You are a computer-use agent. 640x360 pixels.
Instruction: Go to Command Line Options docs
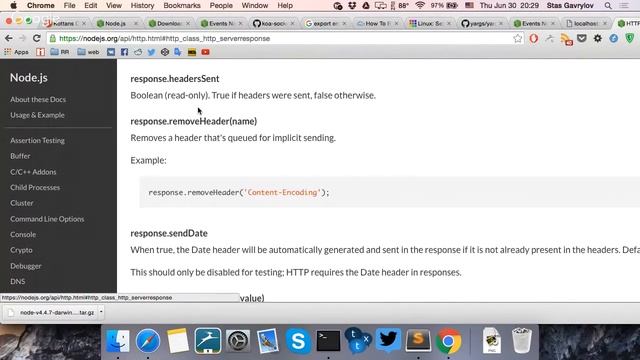pyautogui.click(x=47, y=219)
